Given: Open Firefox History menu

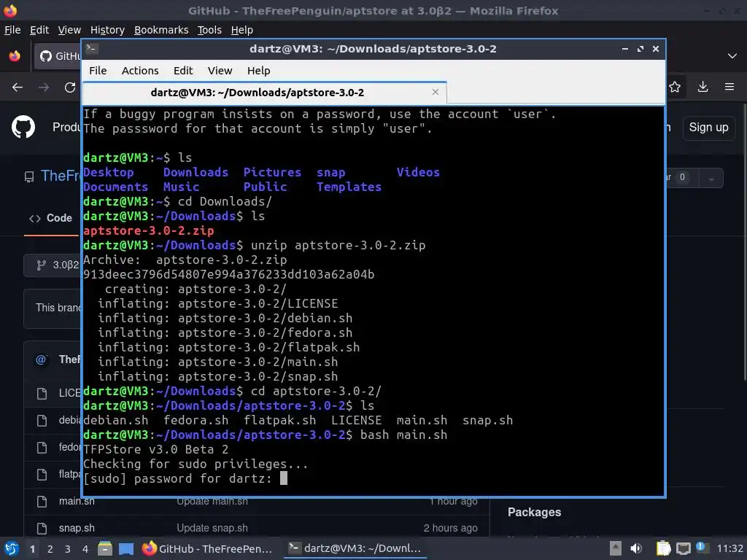Looking at the screenshot, I should tap(107, 30).
